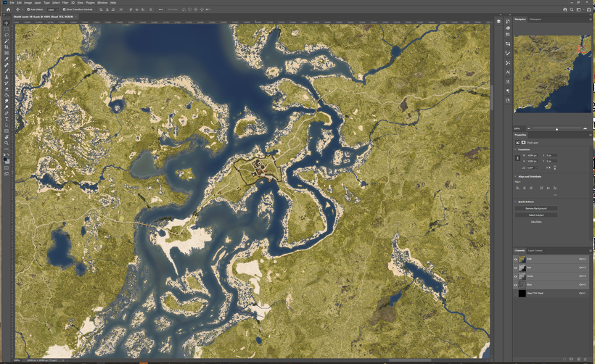Activate the Zoom tool
The height and width of the screenshot is (364, 595).
point(6,143)
